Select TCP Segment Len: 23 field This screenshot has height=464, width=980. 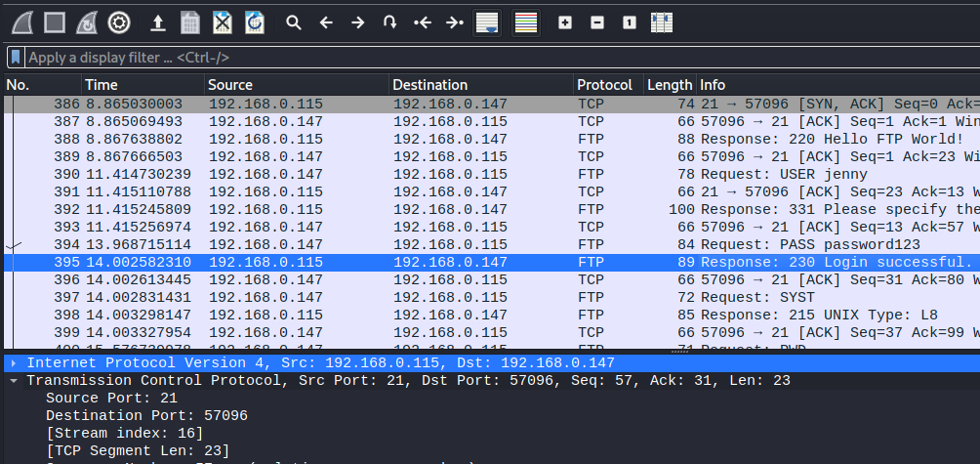click(x=138, y=450)
